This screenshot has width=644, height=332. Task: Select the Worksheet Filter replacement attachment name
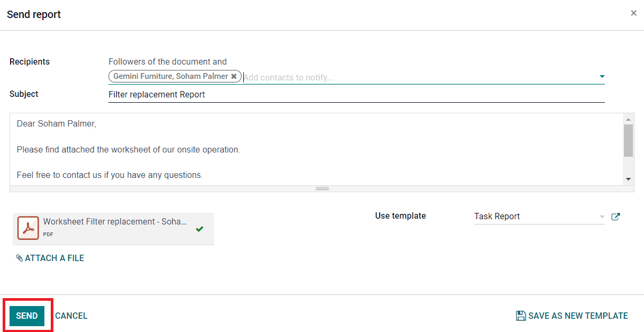[x=115, y=222]
